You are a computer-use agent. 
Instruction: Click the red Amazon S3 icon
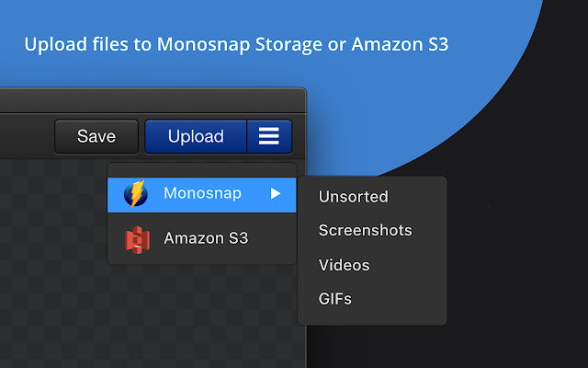pos(137,239)
